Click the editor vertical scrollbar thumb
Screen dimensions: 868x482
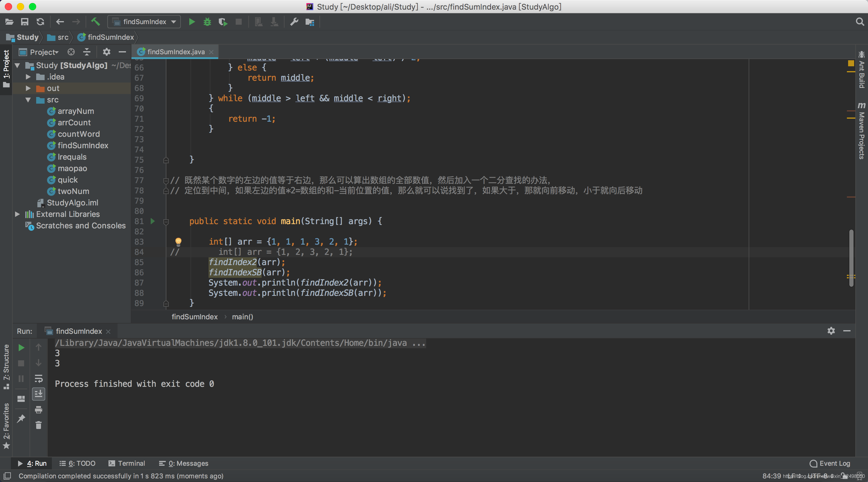click(851, 258)
